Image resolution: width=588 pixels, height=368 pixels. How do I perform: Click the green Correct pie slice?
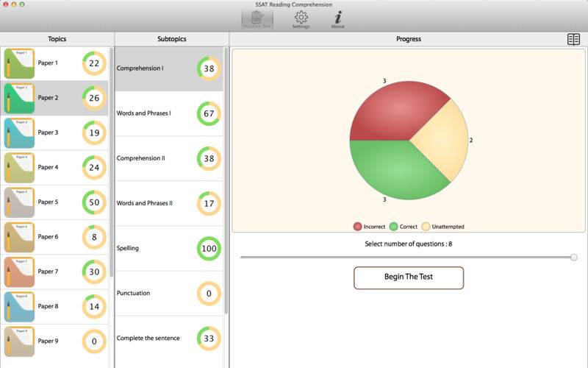(x=394, y=169)
